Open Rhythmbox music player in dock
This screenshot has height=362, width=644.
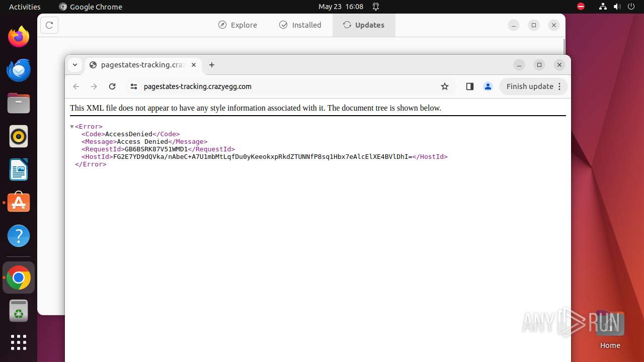[19, 136]
